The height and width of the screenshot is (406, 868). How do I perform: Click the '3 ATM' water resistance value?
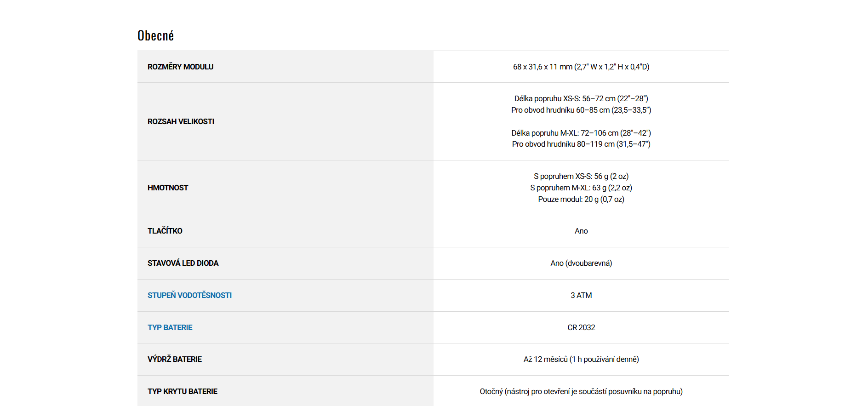tap(581, 295)
